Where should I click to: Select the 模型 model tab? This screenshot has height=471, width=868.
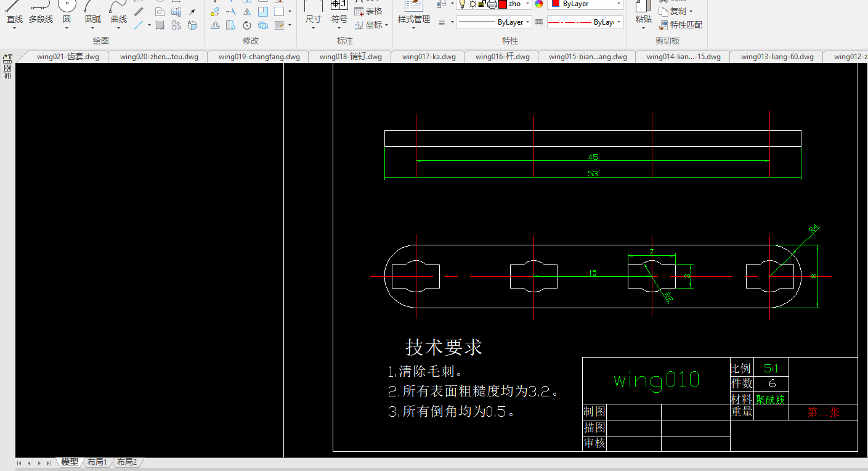point(70,462)
